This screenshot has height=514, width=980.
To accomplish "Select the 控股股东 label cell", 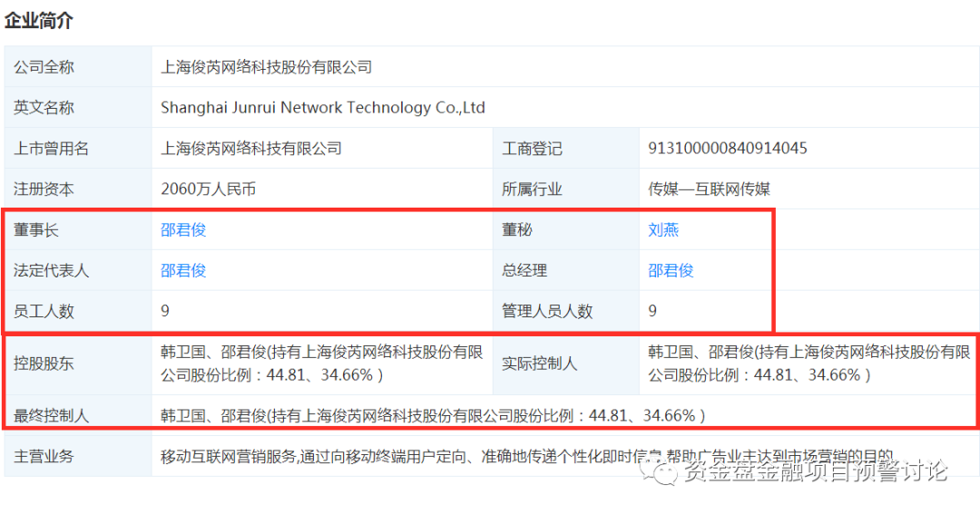I will pos(78,364).
